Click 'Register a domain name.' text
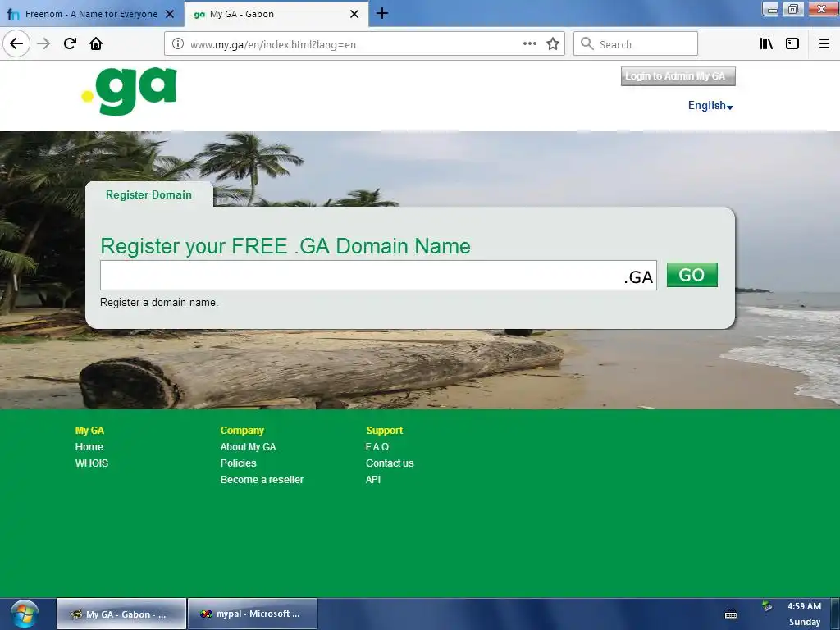 coord(159,302)
